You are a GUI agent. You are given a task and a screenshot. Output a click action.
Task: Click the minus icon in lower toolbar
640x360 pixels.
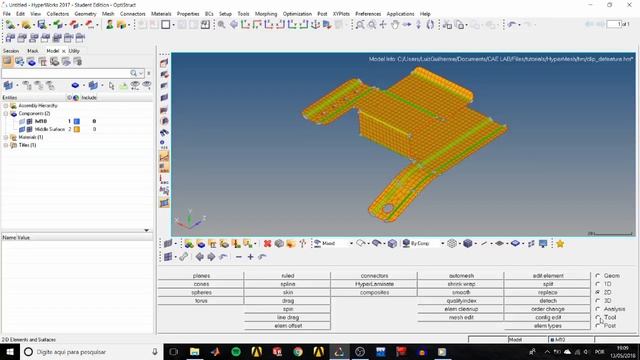click(239, 257)
